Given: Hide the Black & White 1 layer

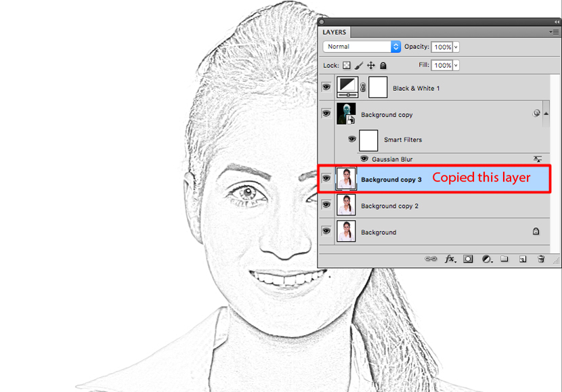Looking at the screenshot, I should (326, 87).
